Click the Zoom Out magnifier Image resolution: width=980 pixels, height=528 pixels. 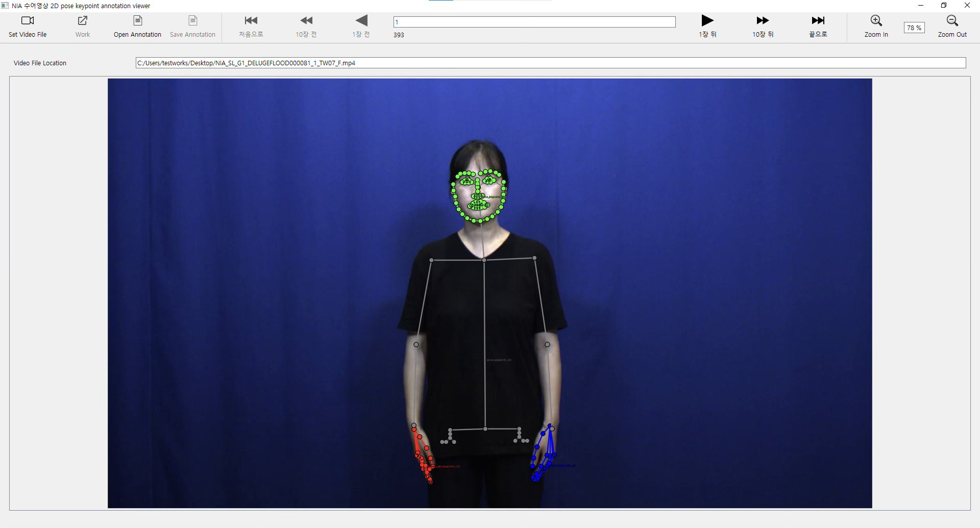pos(952,20)
